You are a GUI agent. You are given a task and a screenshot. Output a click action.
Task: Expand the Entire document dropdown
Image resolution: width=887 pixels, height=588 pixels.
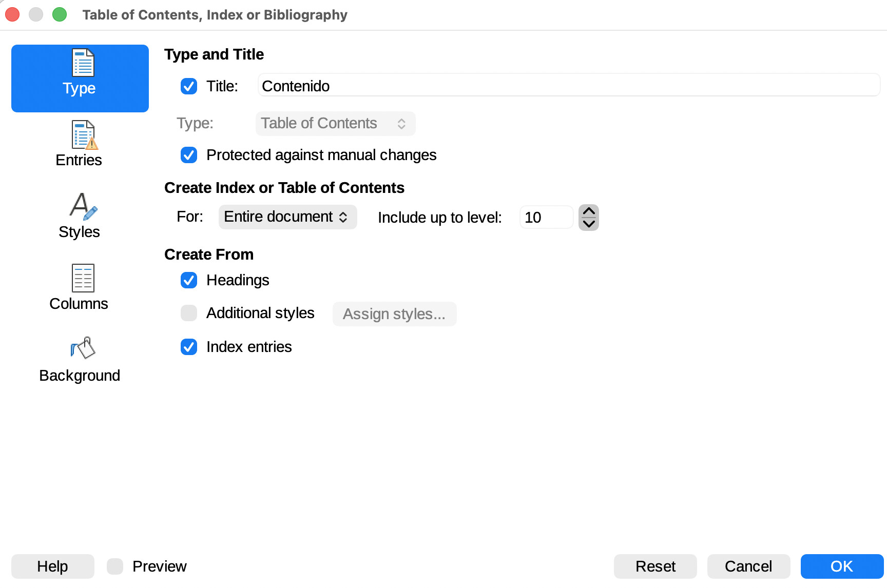[x=287, y=217]
